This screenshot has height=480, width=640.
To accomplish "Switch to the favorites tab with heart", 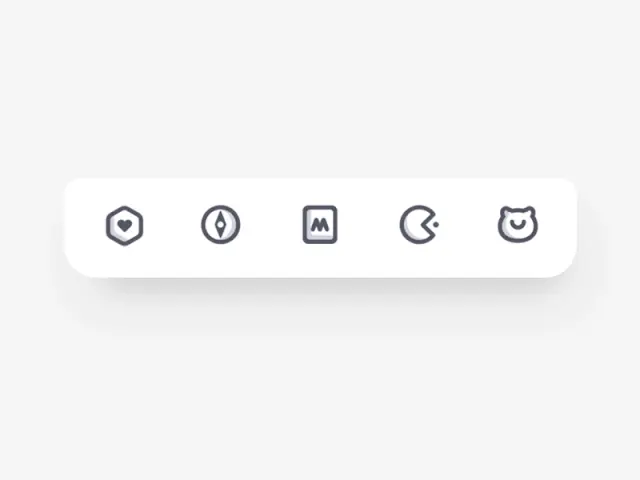I will click(x=124, y=225).
